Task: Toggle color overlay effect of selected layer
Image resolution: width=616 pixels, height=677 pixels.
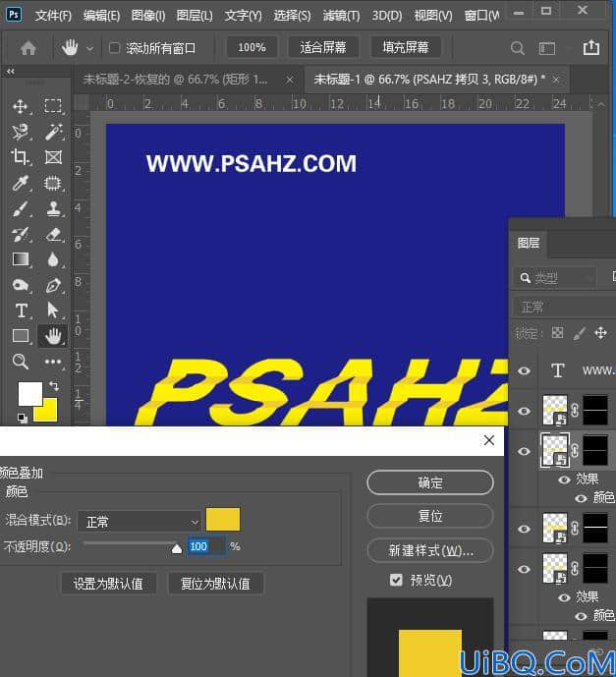Action: pyautogui.click(x=581, y=498)
